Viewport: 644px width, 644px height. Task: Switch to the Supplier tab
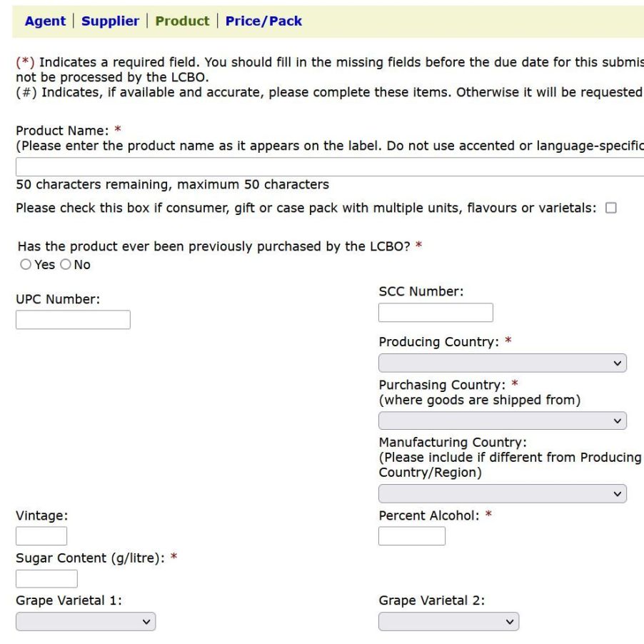point(110,21)
